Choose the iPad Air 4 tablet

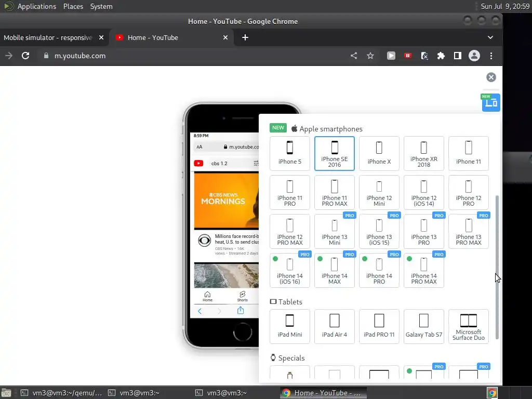[335, 326]
